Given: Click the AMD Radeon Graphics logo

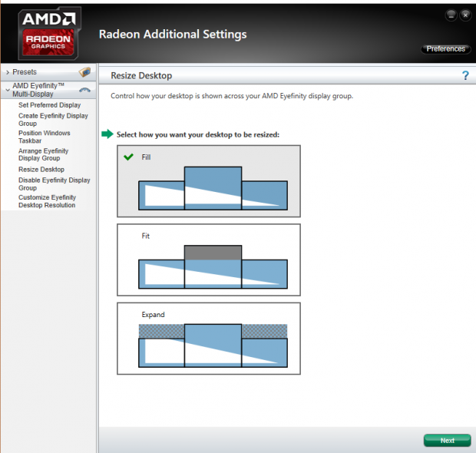Looking at the screenshot, I should (x=49, y=33).
